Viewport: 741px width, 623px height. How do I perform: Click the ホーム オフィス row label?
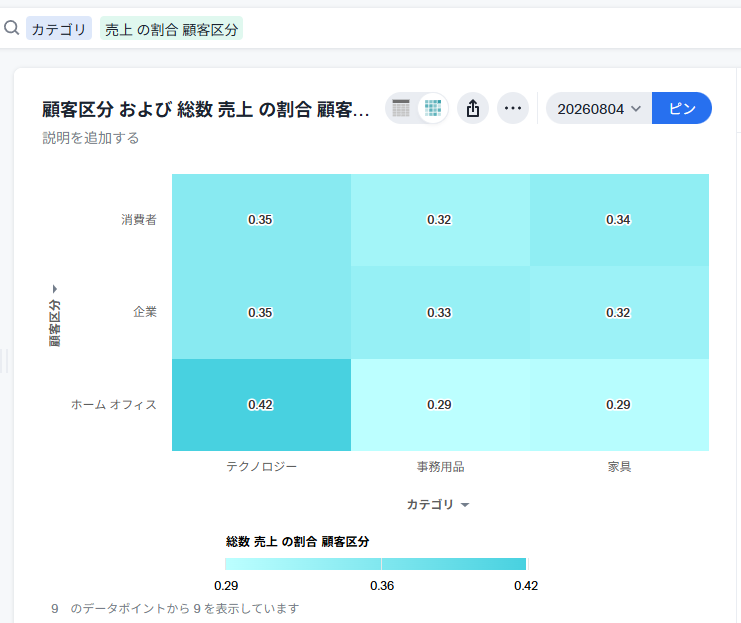(x=113, y=405)
